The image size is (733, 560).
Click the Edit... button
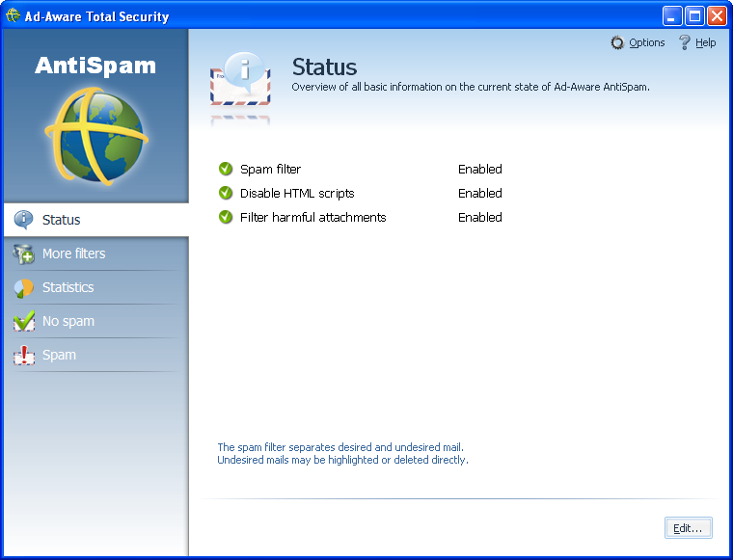688,528
